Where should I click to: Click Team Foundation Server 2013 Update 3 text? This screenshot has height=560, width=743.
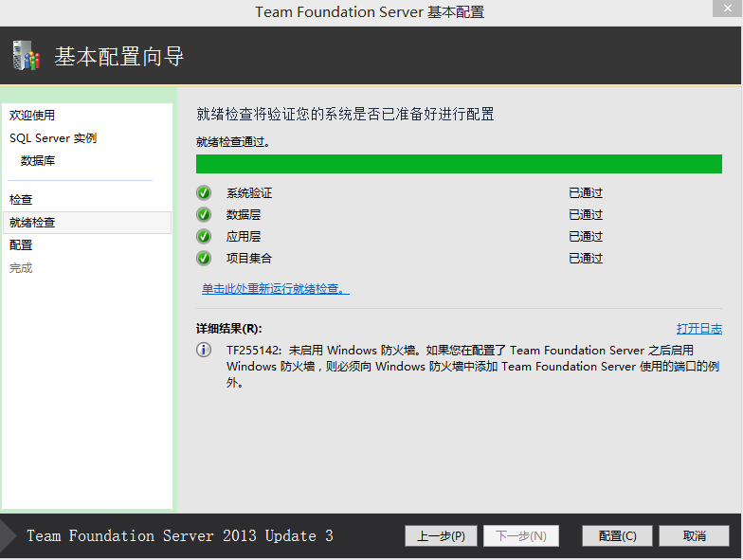(180, 536)
